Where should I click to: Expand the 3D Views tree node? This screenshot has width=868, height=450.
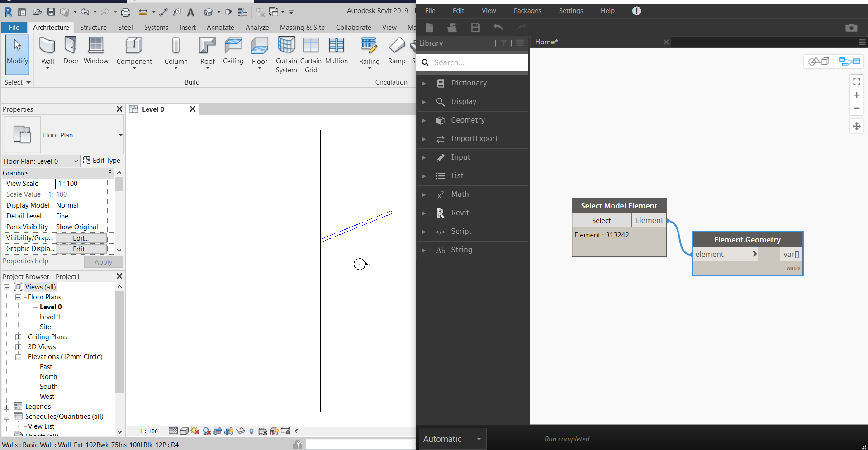19,347
